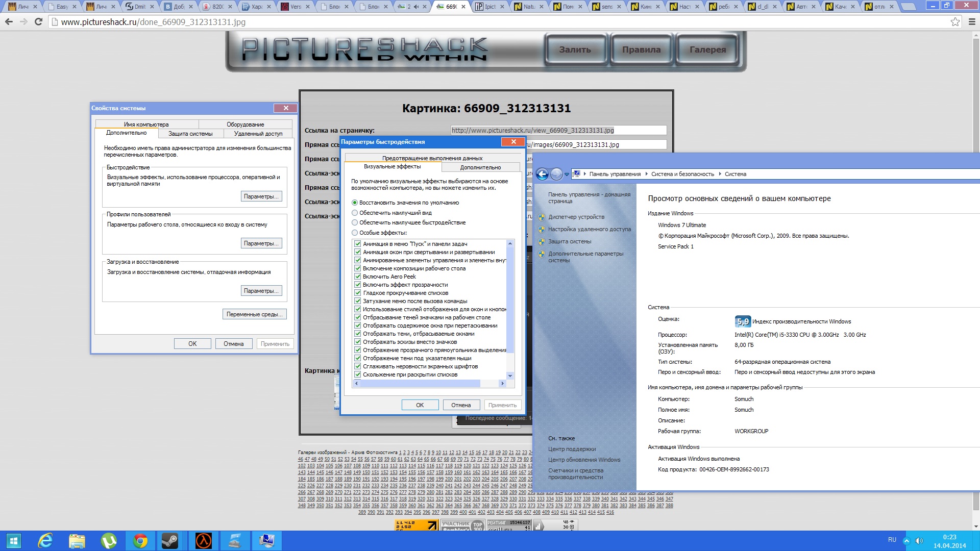980x551 pixels.
Task: Click effects list scroll-up arrow
Action: (x=510, y=243)
